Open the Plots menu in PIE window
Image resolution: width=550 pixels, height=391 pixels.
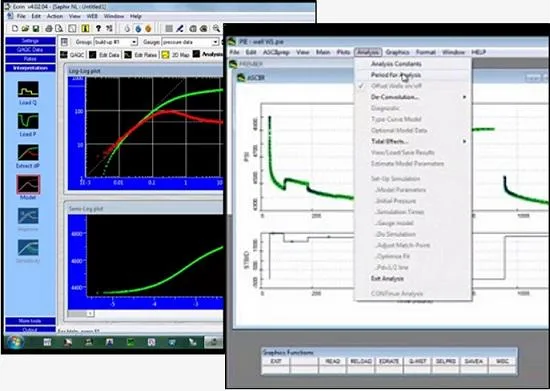click(x=343, y=52)
